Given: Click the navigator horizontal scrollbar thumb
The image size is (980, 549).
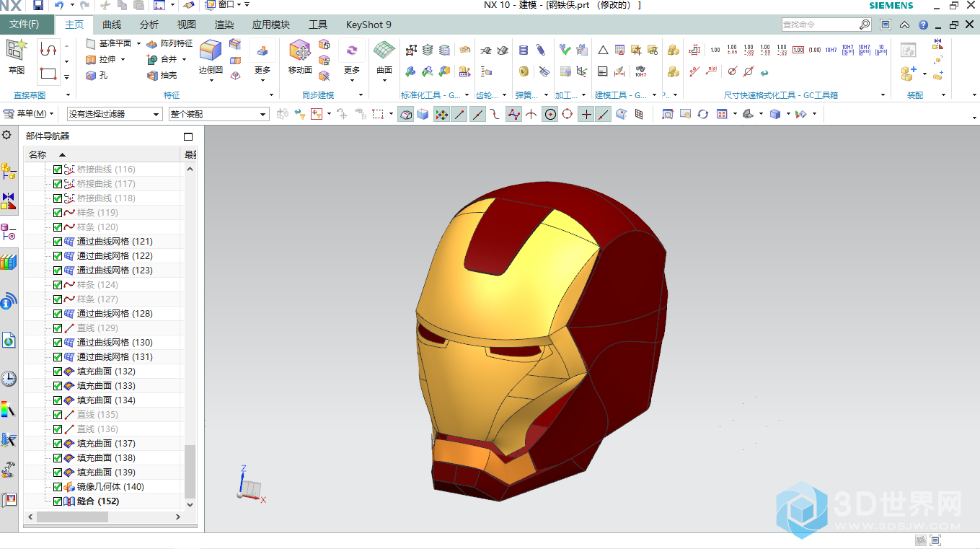Looking at the screenshot, I should (x=72, y=517).
